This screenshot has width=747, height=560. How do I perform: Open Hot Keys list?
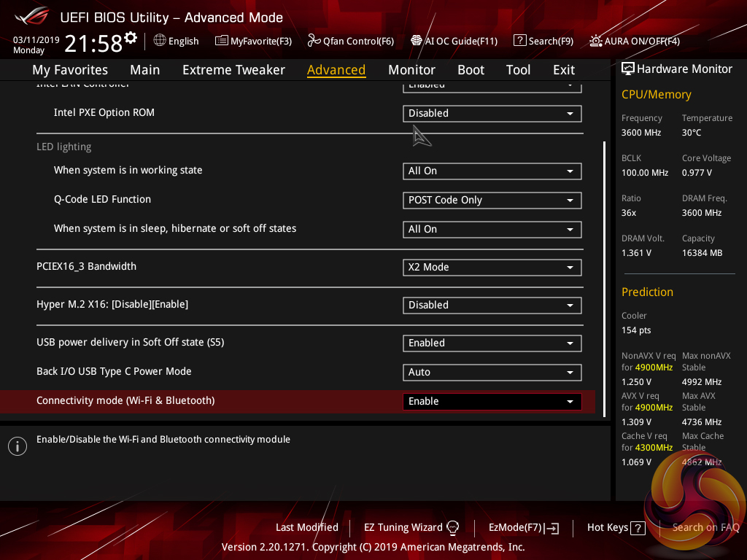pos(616,528)
